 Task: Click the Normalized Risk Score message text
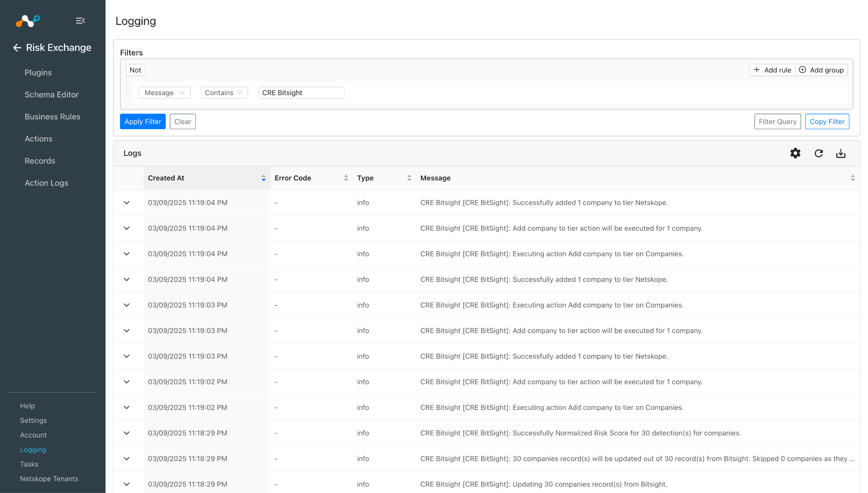click(581, 433)
